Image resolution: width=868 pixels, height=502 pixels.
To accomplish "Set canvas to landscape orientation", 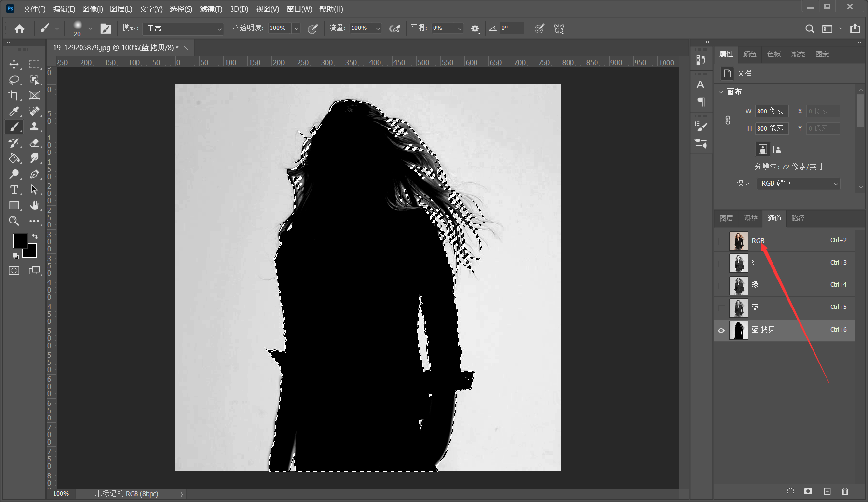I will (x=778, y=149).
